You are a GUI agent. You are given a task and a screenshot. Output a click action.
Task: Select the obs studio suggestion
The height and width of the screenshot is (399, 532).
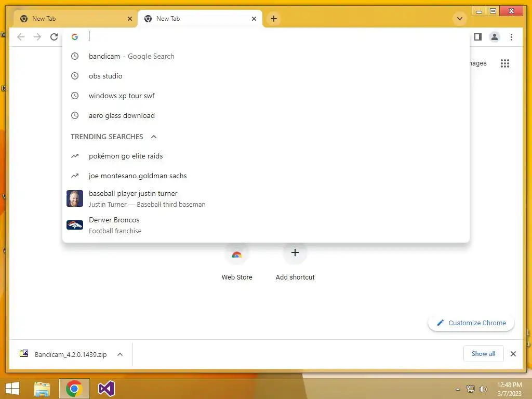tap(266, 76)
